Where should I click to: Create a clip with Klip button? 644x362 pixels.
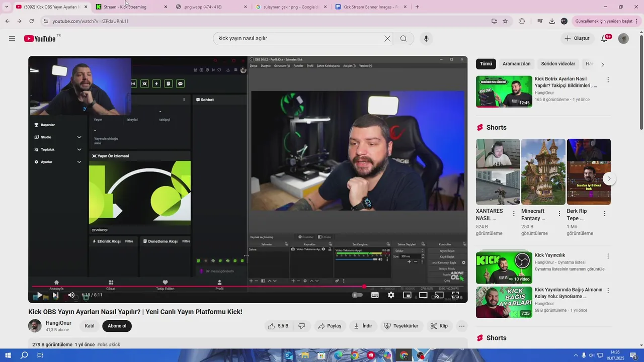439,326
